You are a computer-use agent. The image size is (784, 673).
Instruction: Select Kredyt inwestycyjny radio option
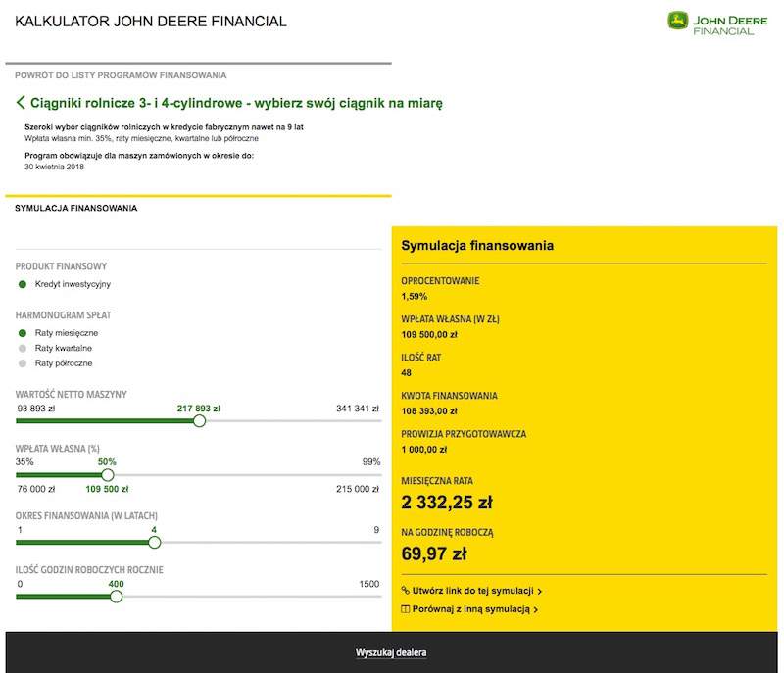tap(22, 284)
